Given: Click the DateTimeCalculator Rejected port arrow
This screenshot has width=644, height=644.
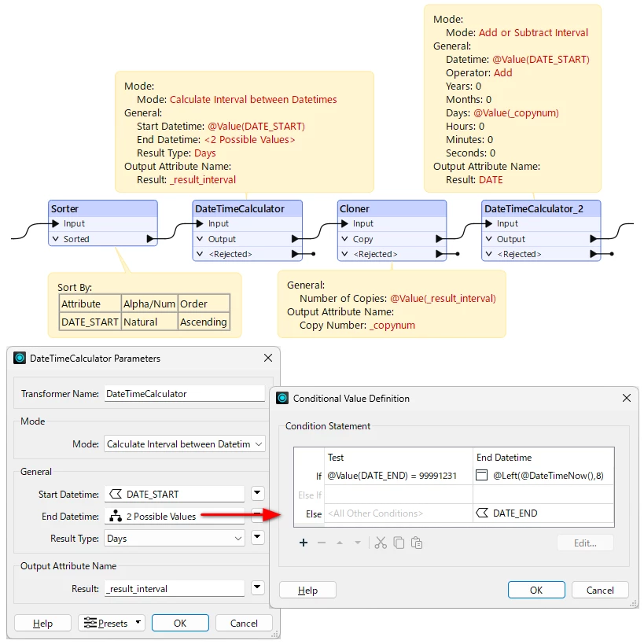Looking at the screenshot, I should [x=296, y=254].
